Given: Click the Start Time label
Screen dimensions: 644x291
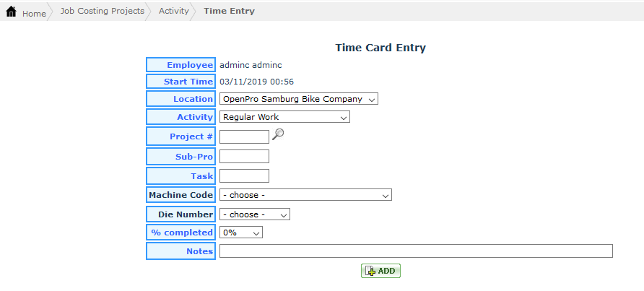Looking at the screenshot, I should pos(180,82).
